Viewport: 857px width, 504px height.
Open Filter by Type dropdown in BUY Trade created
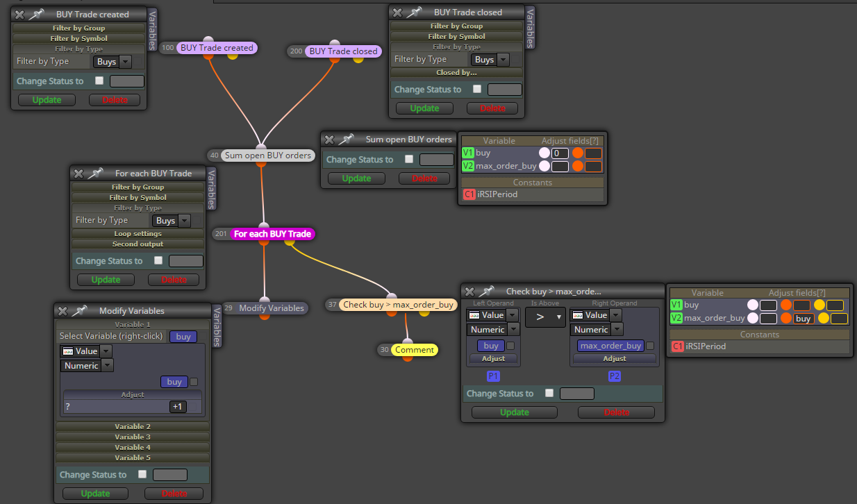[x=112, y=61]
